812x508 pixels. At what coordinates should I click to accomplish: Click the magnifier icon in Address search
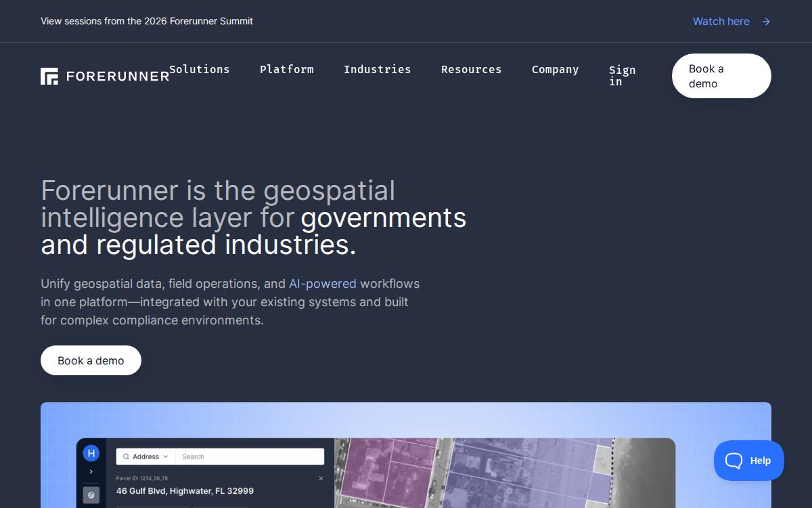click(126, 457)
